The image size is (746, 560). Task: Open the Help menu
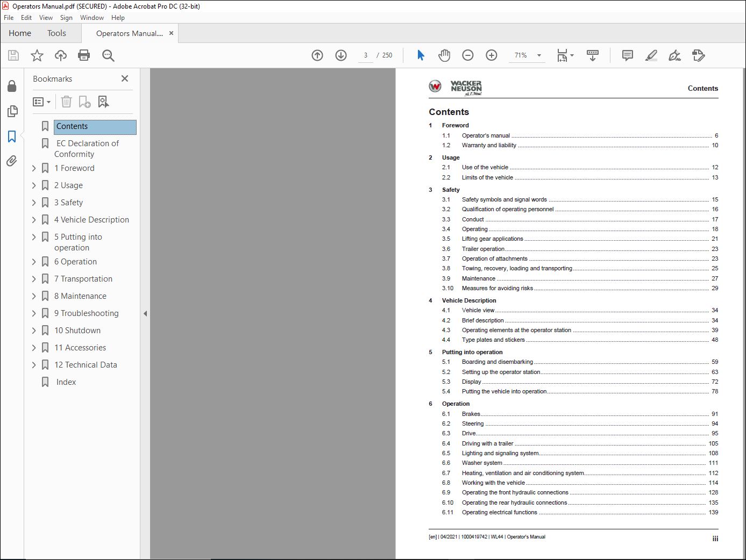click(118, 18)
